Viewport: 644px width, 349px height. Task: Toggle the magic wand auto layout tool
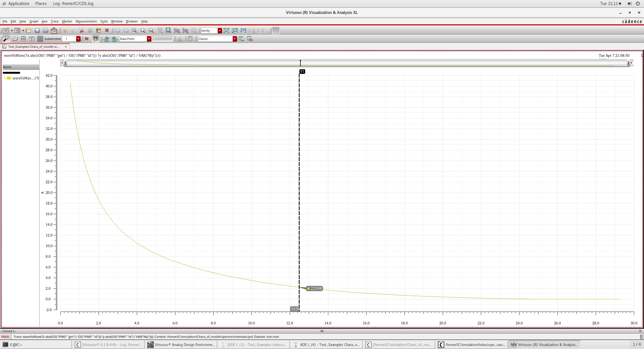tap(6, 39)
